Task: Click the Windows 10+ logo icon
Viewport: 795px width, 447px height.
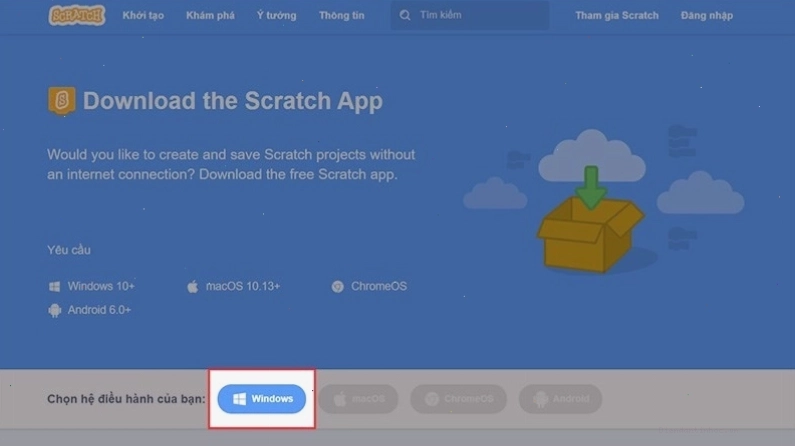Action: (54, 286)
